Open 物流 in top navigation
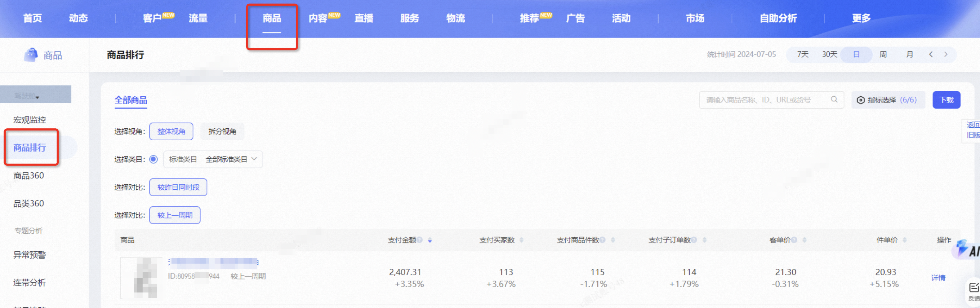Image resolution: width=980 pixels, height=308 pixels. click(456, 18)
